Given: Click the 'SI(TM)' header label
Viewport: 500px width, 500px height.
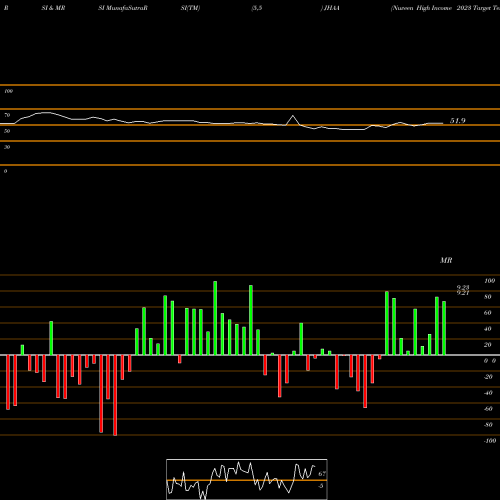Looking at the screenshot, I should 190,8.
